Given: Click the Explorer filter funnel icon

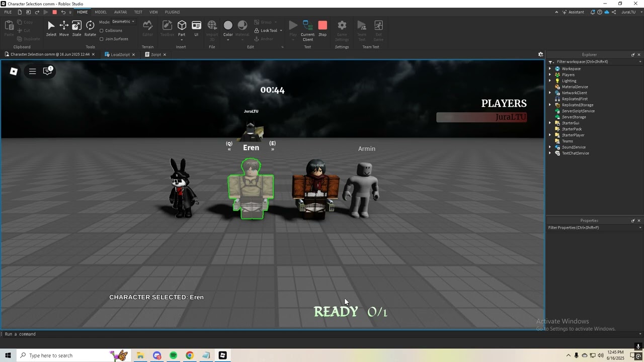Looking at the screenshot, I should pyautogui.click(x=551, y=62).
